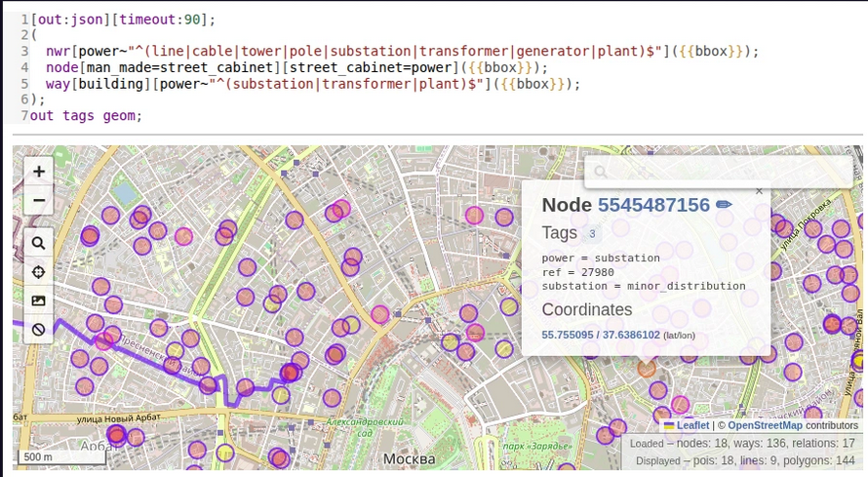Screen dimensions: 868x477
Task: Open the magnifier tool below the zoom buttons
Action: tap(38, 243)
